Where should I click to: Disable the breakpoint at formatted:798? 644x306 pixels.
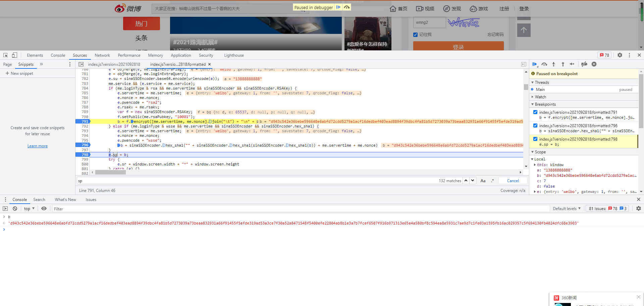coord(535,139)
